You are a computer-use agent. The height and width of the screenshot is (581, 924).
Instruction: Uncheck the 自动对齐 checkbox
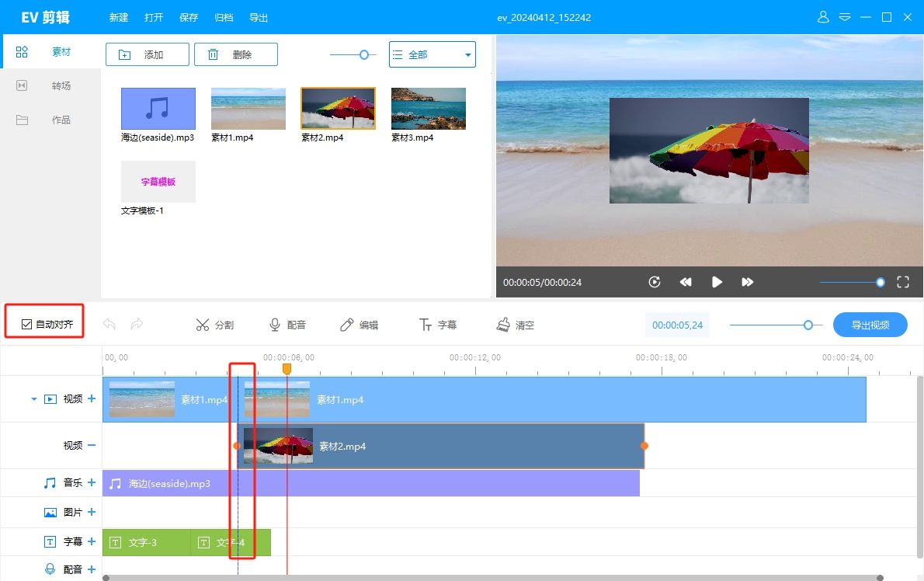tap(27, 324)
